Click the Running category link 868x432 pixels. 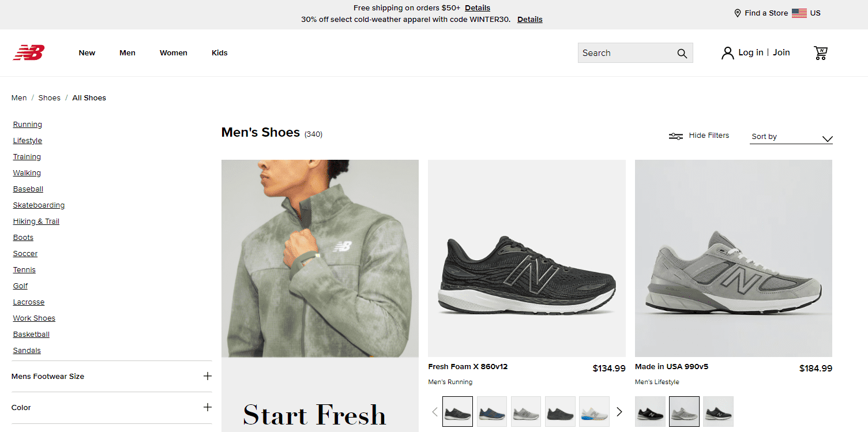27,124
